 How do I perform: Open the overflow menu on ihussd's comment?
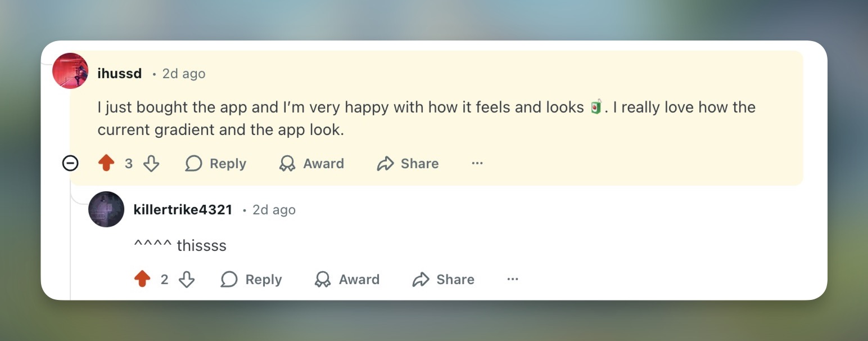[x=477, y=163]
